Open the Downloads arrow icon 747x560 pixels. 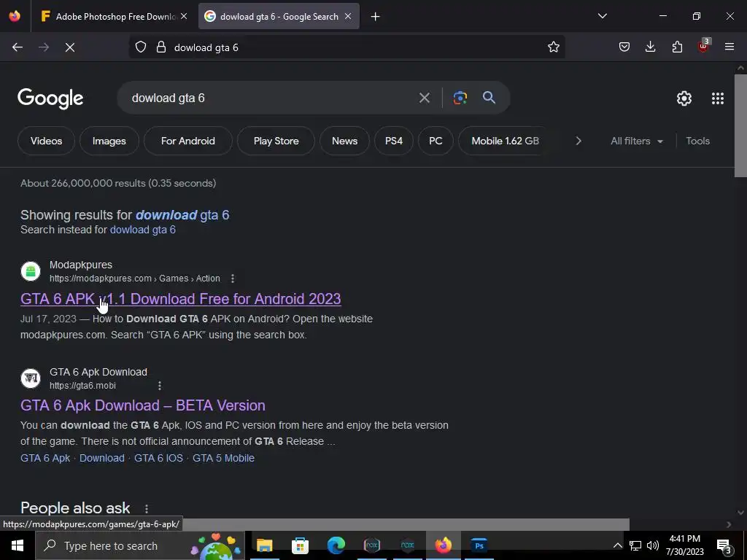650,47
